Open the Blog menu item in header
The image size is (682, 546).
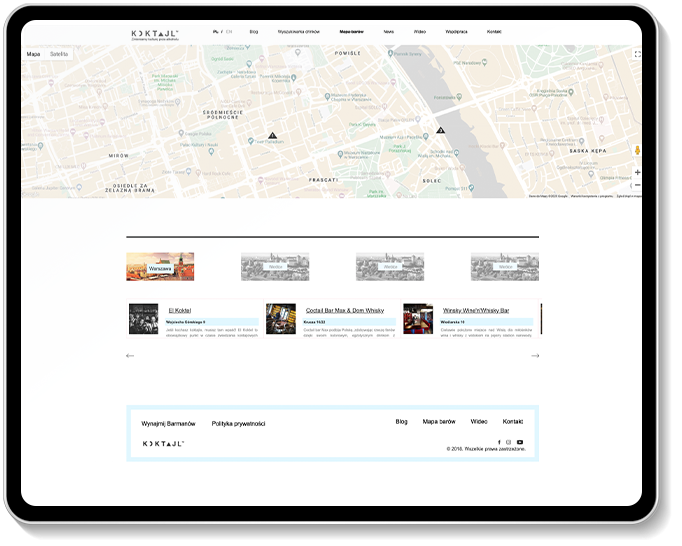pyautogui.click(x=254, y=32)
